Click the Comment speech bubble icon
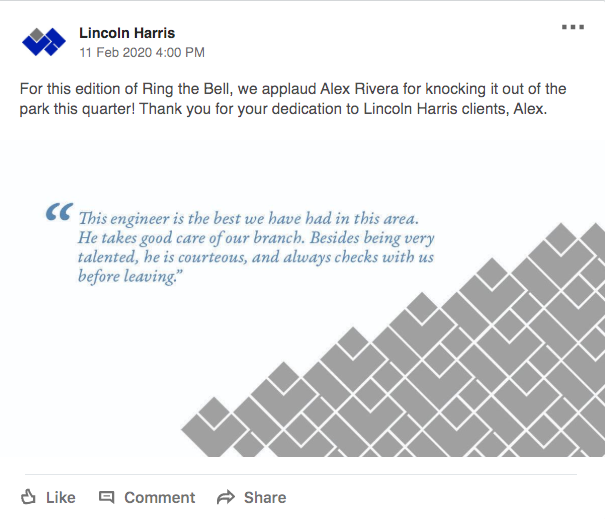This screenshot has height=519, width=605. [108, 497]
